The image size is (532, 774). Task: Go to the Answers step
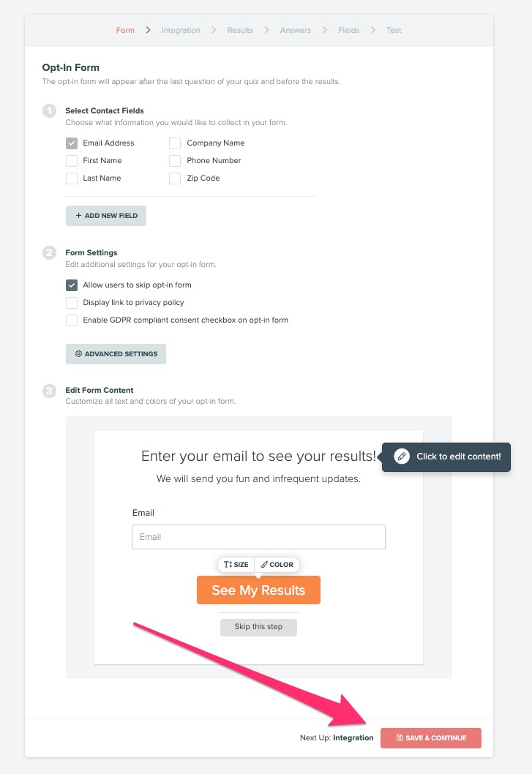coord(295,30)
